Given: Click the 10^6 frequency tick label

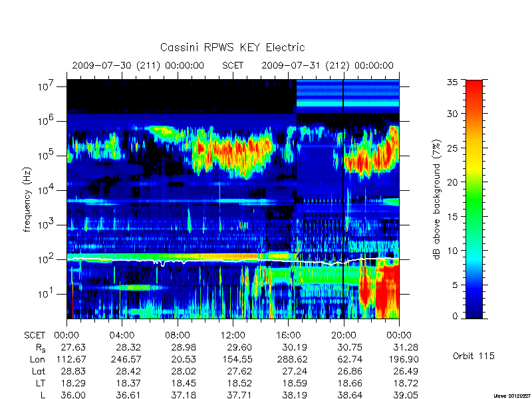Looking at the screenshot, I should point(47,121).
